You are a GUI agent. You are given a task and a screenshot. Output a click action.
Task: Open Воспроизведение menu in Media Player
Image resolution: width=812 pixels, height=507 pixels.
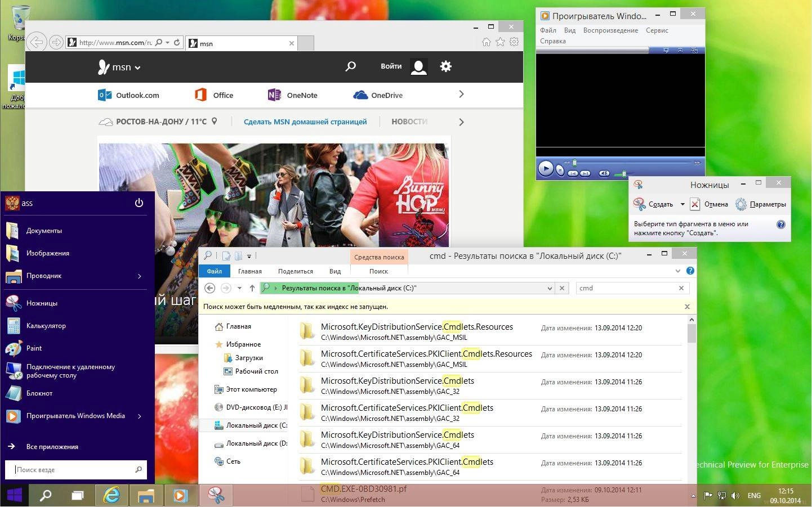tap(610, 30)
